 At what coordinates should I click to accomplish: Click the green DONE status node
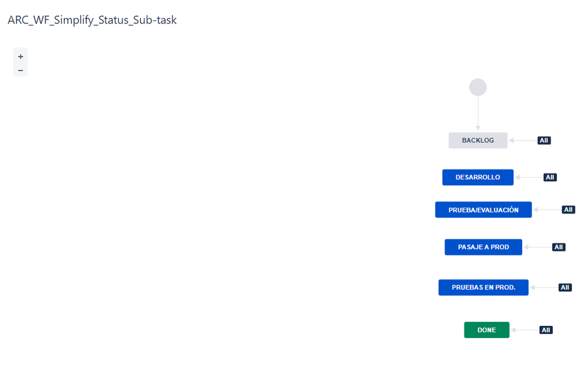coord(487,330)
